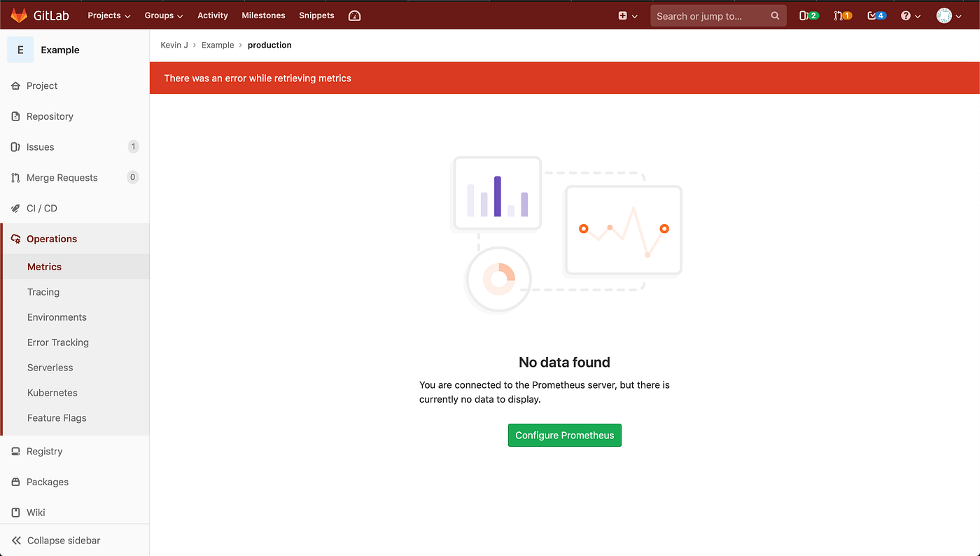Viewport: 980px width, 556px height.
Task: Click the Project home icon in sidebar
Action: point(15,85)
